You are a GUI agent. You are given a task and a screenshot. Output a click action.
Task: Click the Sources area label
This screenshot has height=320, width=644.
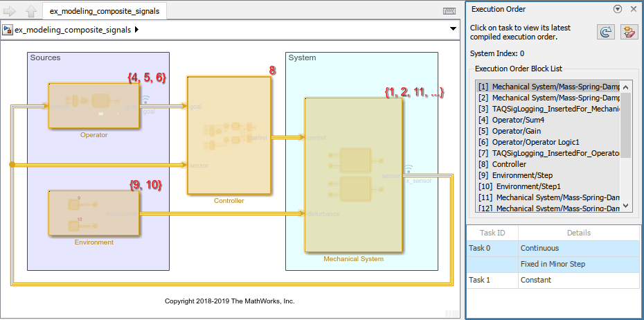point(45,58)
